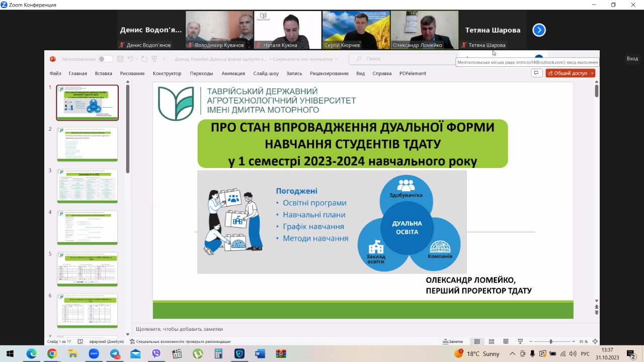This screenshot has height=362, width=644.
Task: Click the spell check icon in status bar
Action: click(80, 341)
